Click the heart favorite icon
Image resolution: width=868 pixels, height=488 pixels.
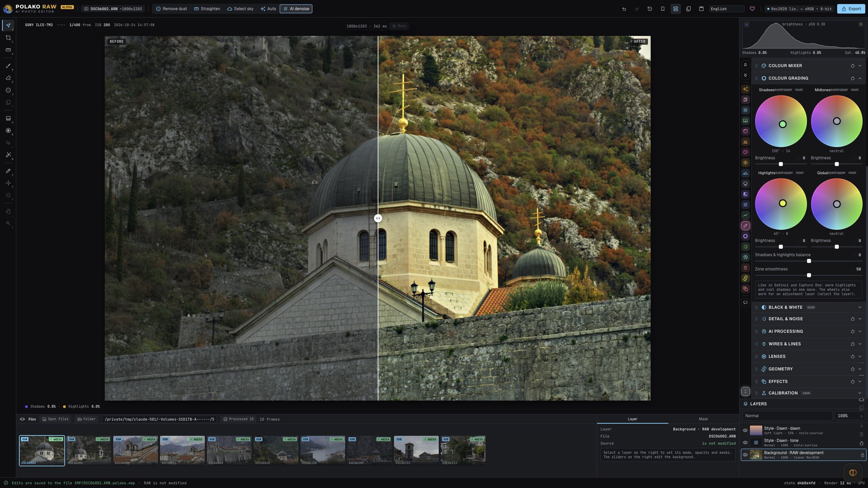pyautogui.click(x=752, y=9)
